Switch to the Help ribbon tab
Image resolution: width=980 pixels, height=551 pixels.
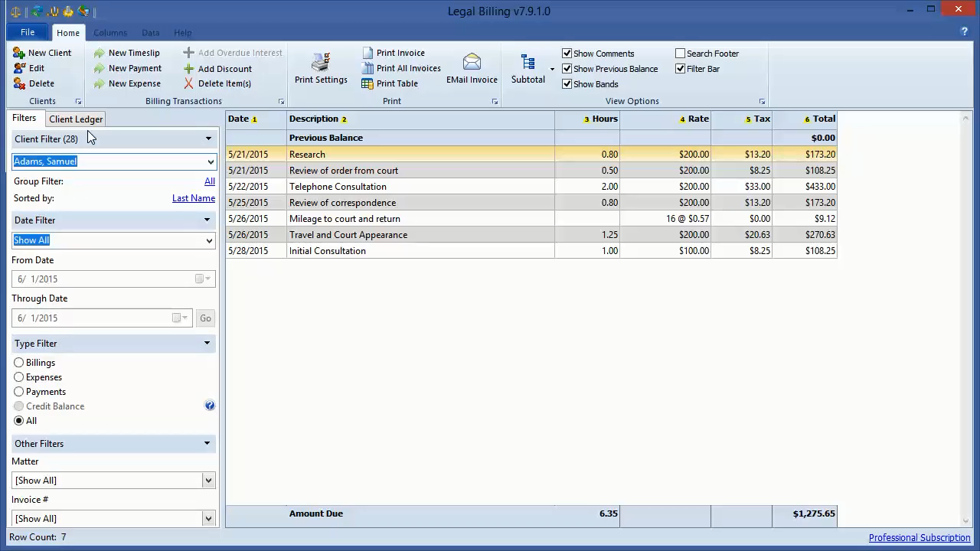coord(182,33)
